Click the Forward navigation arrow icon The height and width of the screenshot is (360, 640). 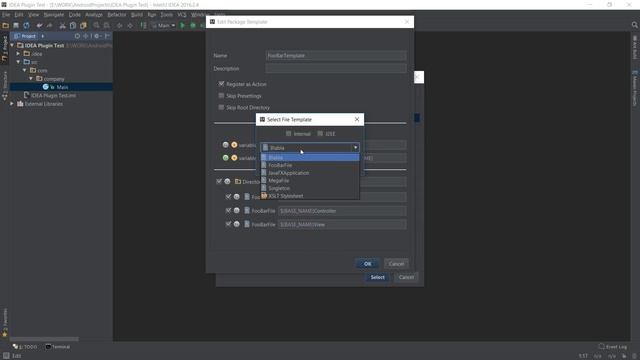(x=130, y=25)
